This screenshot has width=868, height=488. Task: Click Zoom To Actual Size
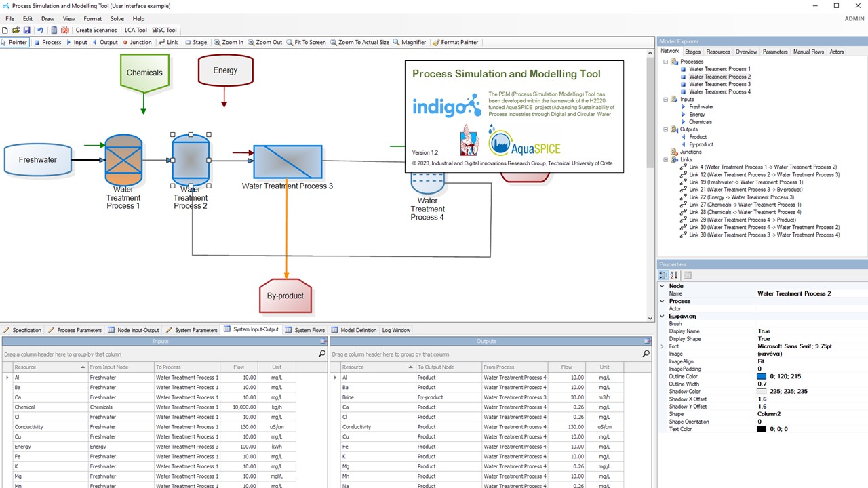coord(360,42)
